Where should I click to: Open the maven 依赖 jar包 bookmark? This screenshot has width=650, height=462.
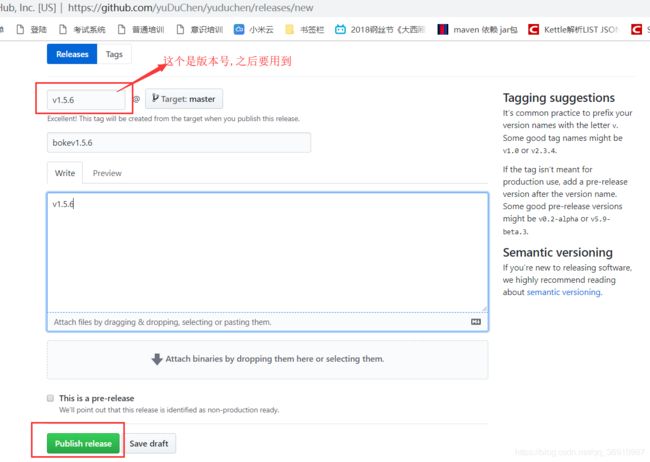tap(478, 29)
